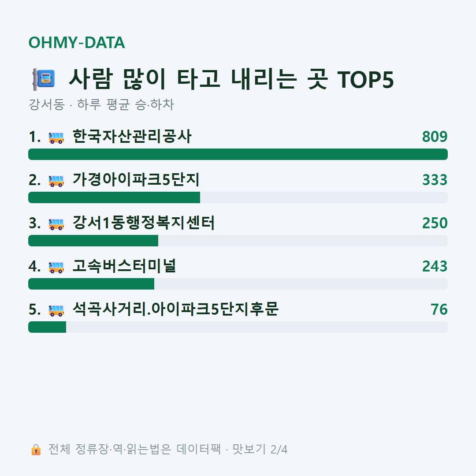Image resolution: width=476 pixels, height=476 pixels.
Task: Click the full green bar for rank 1
Action: (x=238, y=154)
